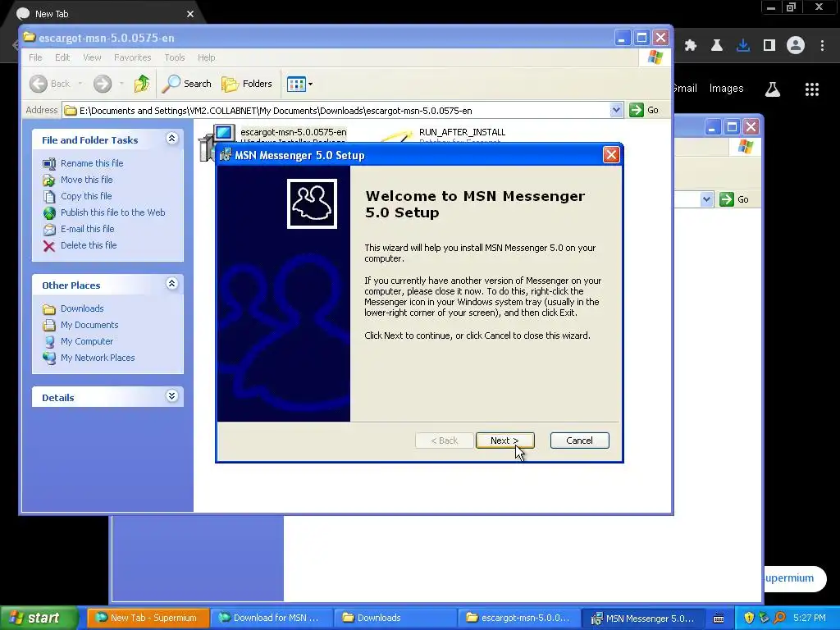Click Rename this file
The width and height of the screenshot is (840, 630).
click(x=92, y=163)
